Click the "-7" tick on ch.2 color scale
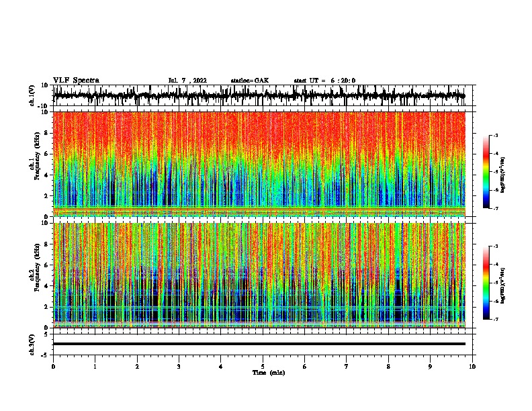The height and width of the screenshot is (411, 532). [x=496, y=319]
